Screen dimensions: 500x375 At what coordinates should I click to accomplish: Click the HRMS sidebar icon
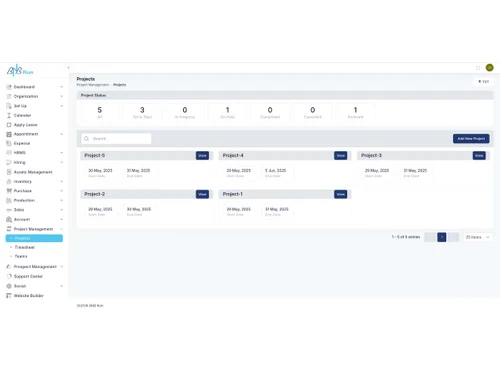9,153
